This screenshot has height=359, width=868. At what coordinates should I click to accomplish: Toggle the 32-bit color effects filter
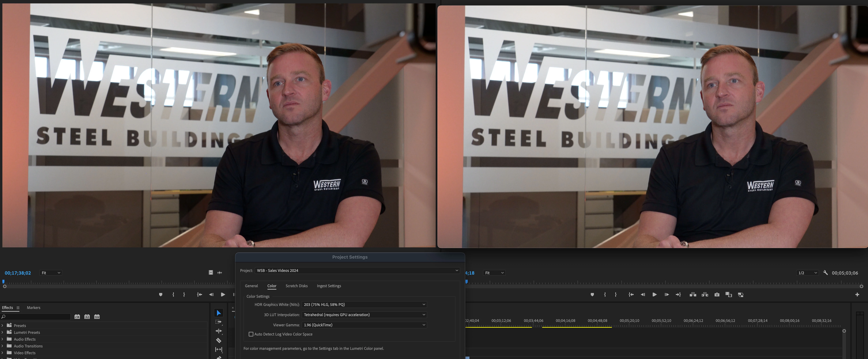pos(87,316)
